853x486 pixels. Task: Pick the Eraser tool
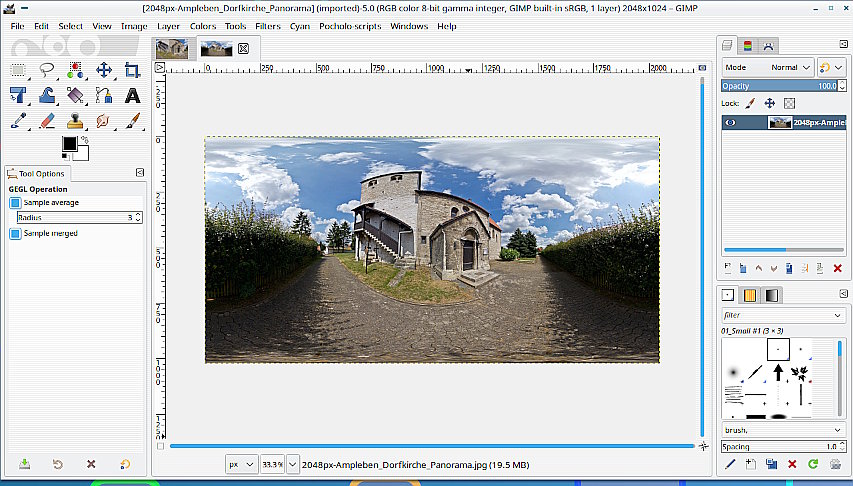47,121
